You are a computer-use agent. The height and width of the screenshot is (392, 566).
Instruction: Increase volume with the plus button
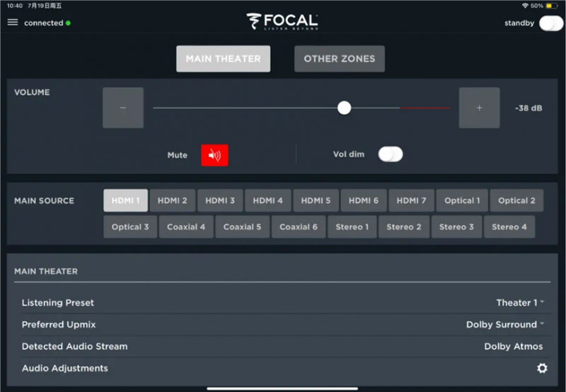(480, 108)
